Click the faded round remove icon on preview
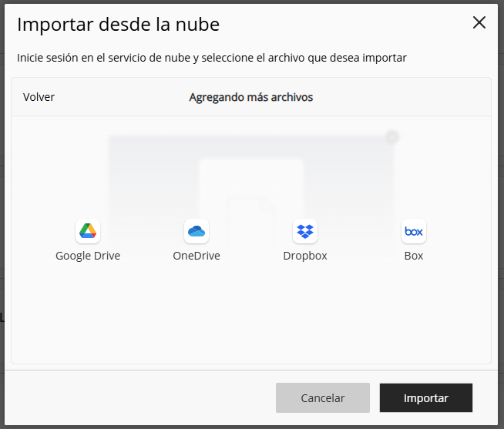 392,137
